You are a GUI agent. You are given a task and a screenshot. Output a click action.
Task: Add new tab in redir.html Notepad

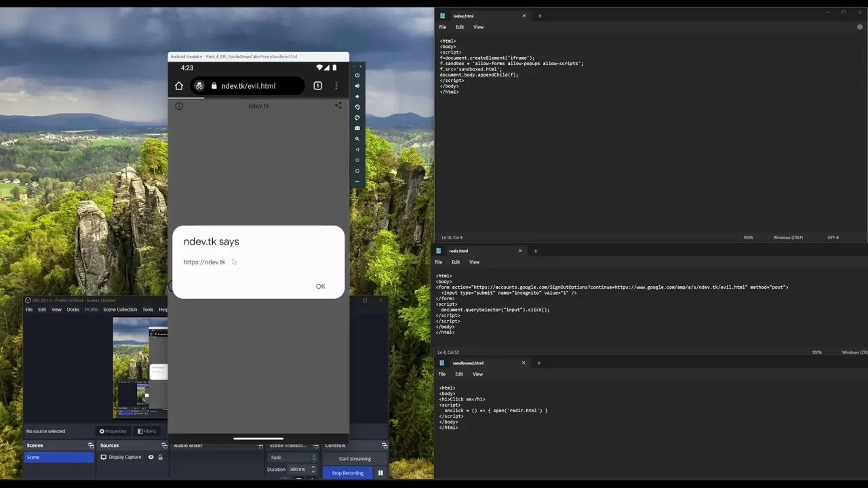(536, 251)
